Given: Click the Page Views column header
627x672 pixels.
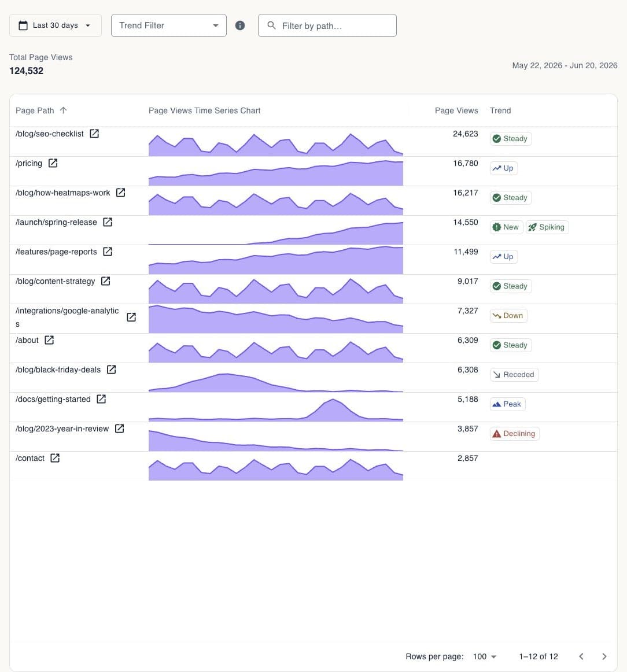Looking at the screenshot, I should pyautogui.click(x=456, y=110).
